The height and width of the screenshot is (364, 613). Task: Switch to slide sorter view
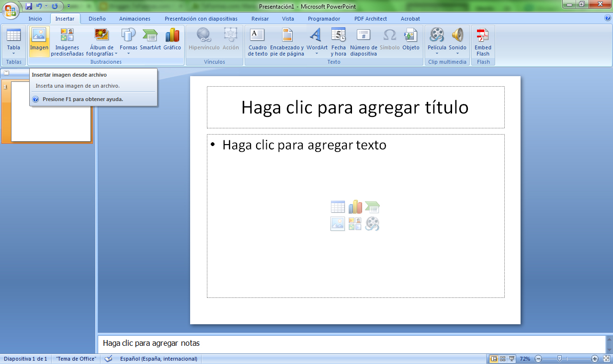tap(502, 359)
